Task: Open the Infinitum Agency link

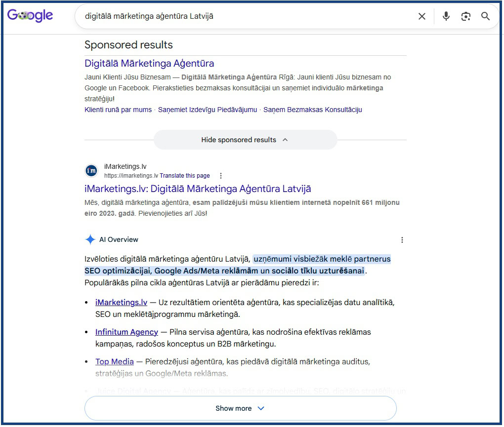Action: pyautogui.click(x=126, y=332)
